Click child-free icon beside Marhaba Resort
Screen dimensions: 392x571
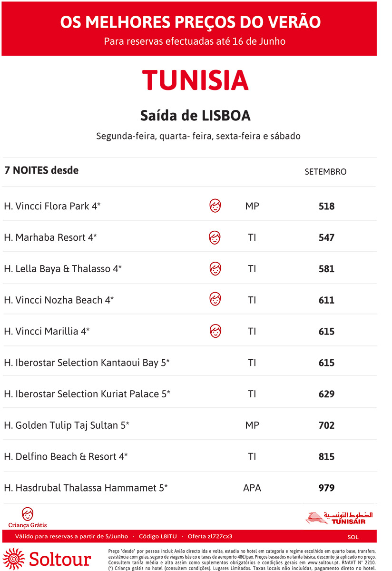[215, 237]
